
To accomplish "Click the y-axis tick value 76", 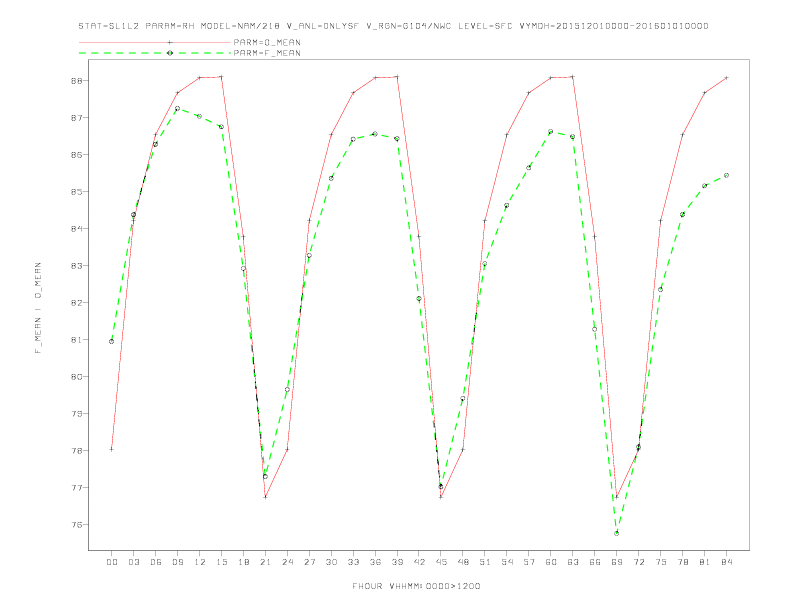I will [x=78, y=525].
